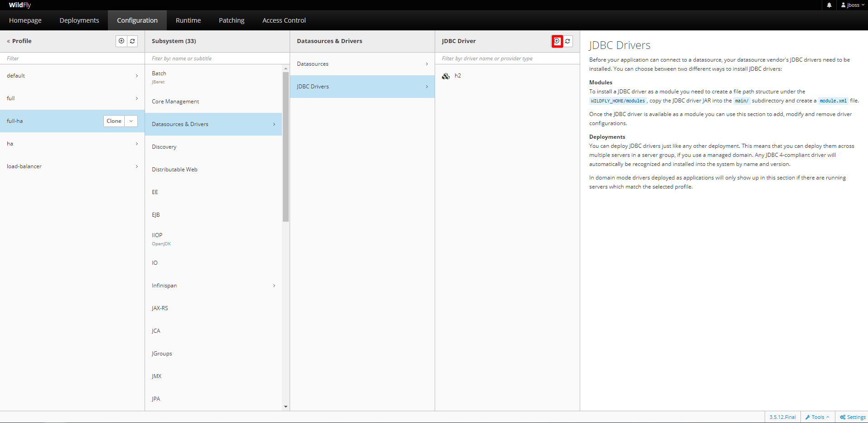Focus the Profile filter field

72,58
